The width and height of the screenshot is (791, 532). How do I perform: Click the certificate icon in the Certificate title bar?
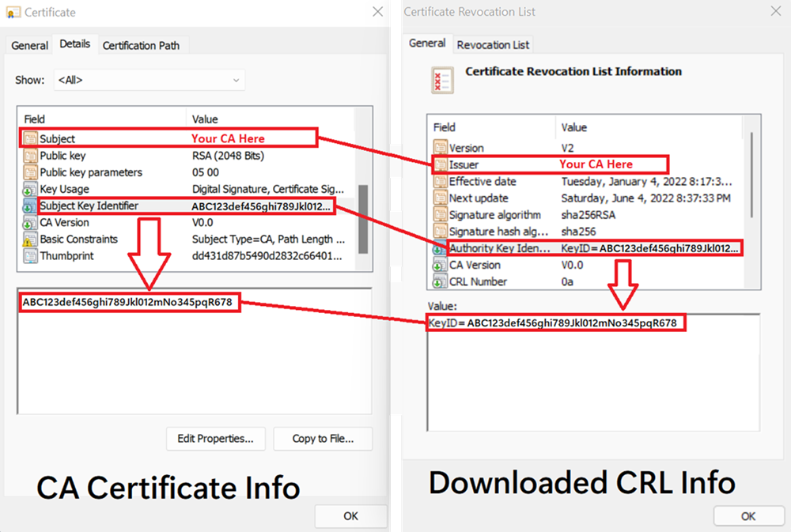13,12
